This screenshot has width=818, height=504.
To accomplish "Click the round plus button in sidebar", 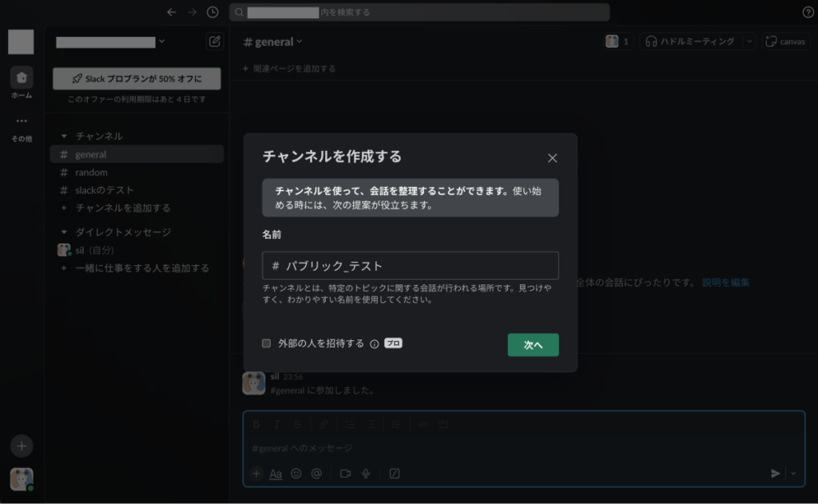I will (x=22, y=445).
